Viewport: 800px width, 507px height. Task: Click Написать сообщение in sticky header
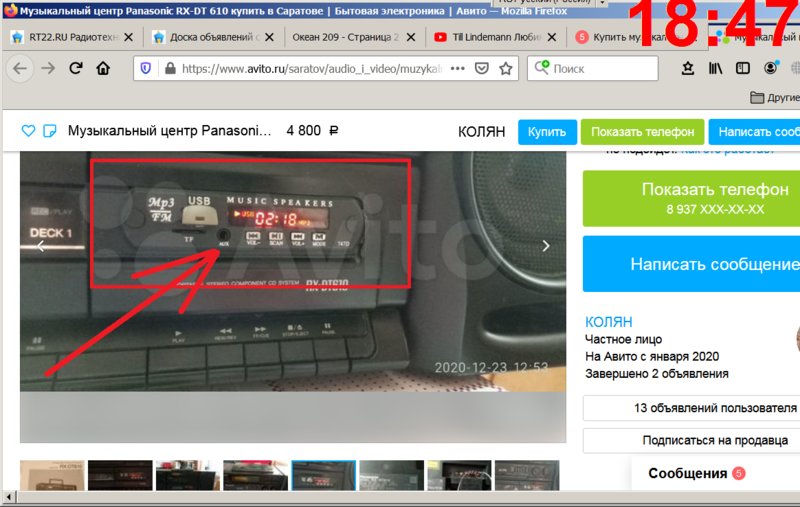pos(755,132)
